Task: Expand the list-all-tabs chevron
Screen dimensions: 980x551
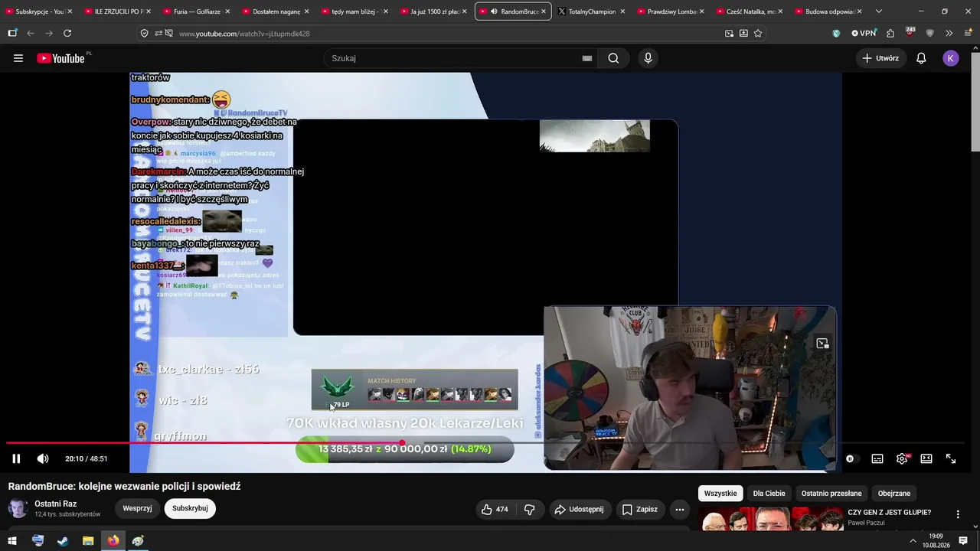Action: pyautogui.click(x=878, y=11)
